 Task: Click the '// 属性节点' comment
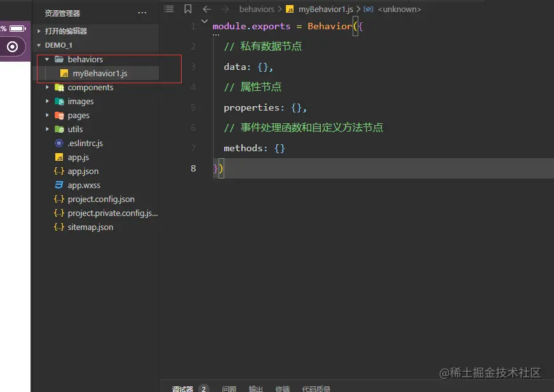[253, 87]
